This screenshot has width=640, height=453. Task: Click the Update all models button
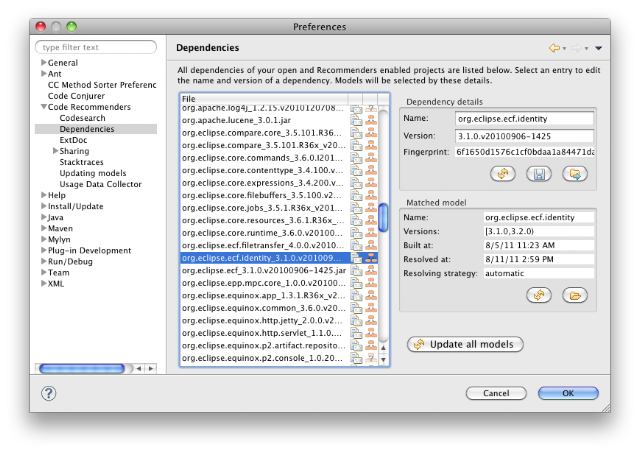[465, 344]
